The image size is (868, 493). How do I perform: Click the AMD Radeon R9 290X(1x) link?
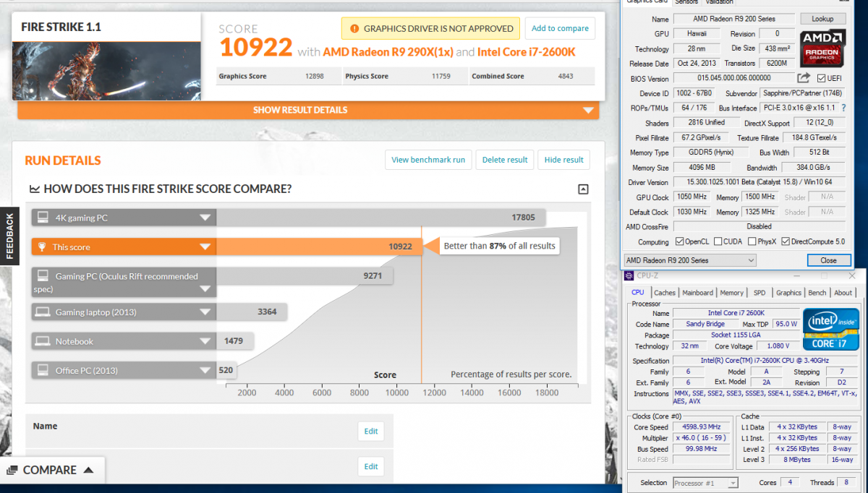coord(388,52)
